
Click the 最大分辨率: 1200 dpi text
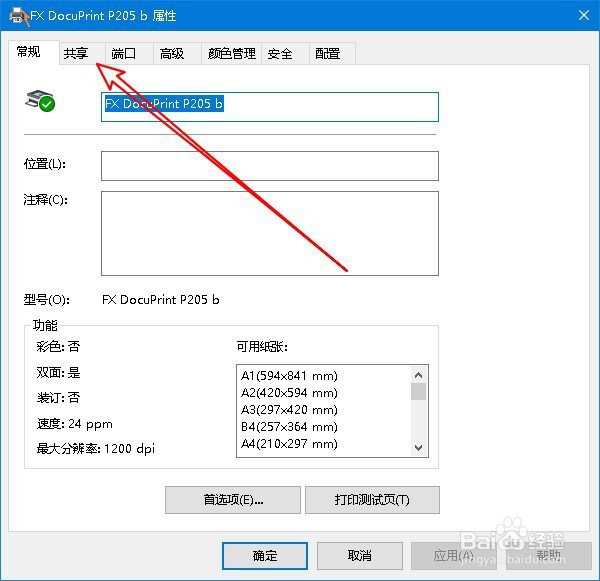96,449
